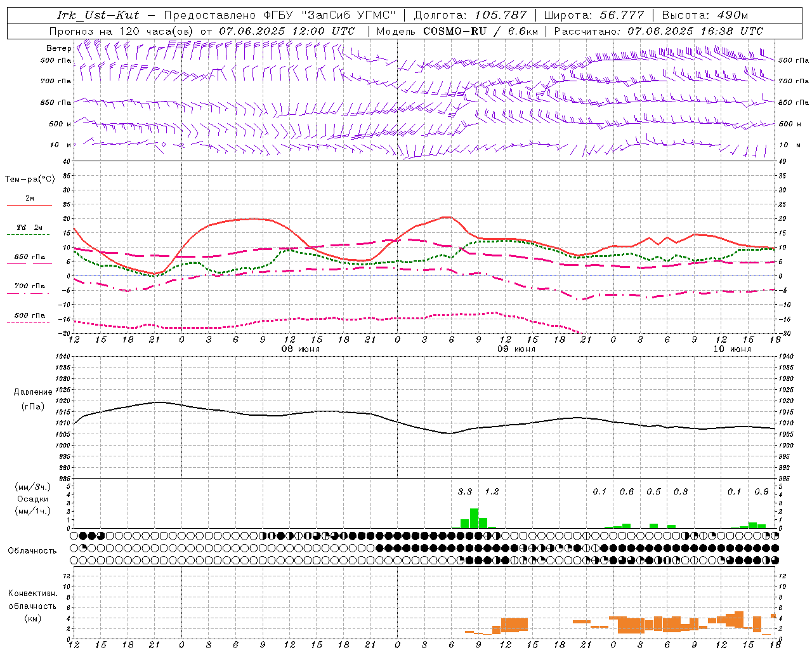Click the 0.3 precipitation value

[681, 491]
